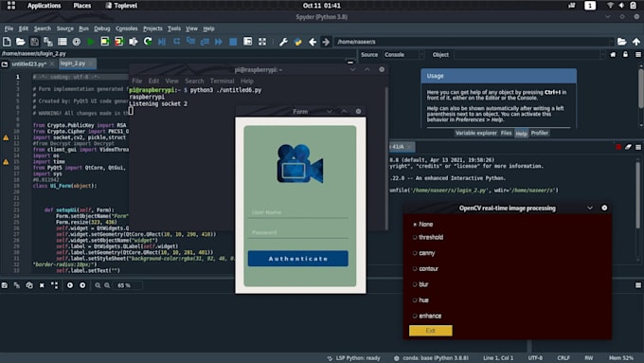The height and width of the screenshot is (363, 644).
Task: Go back with the left arrow icon
Action: [x=313, y=42]
